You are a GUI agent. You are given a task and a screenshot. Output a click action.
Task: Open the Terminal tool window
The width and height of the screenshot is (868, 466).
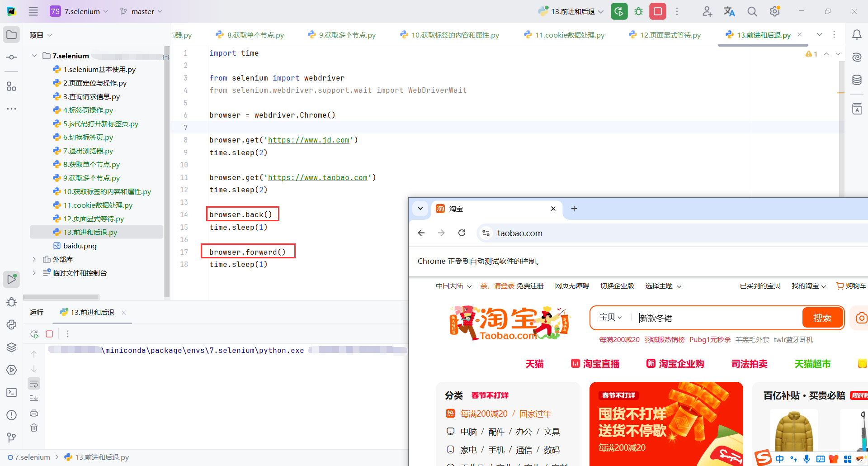pyautogui.click(x=12, y=392)
